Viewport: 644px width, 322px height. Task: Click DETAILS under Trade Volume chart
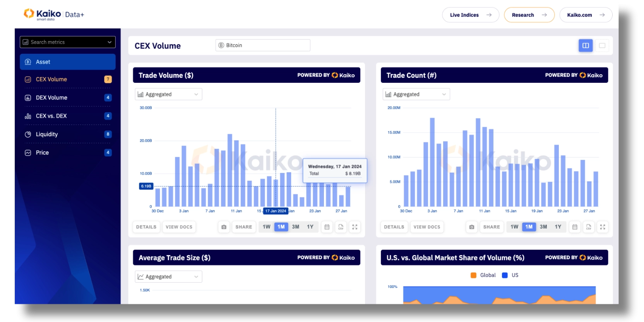tap(146, 227)
